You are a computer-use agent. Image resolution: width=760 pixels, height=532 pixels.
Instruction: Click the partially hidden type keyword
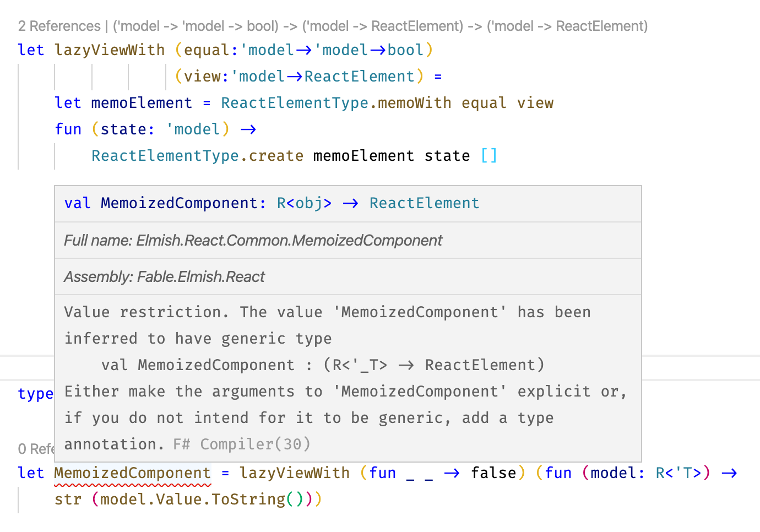pos(35,393)
